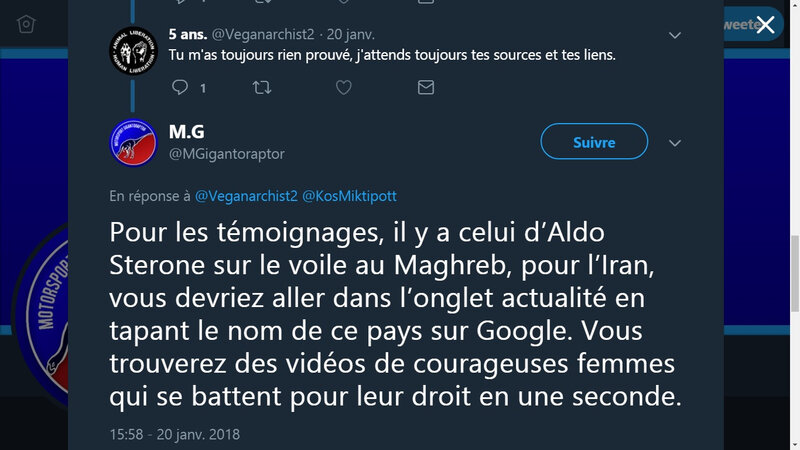Viewport: 800px width, 450px height.
Task: Expand the chevron menu beside the Suivre button
Action: point(675,143)
